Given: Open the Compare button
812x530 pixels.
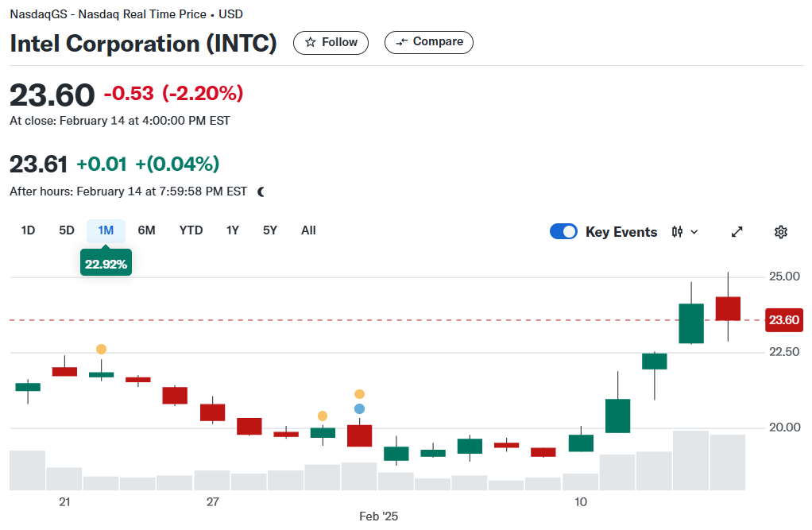Looking at the screenshot, I should click(429, 42).
